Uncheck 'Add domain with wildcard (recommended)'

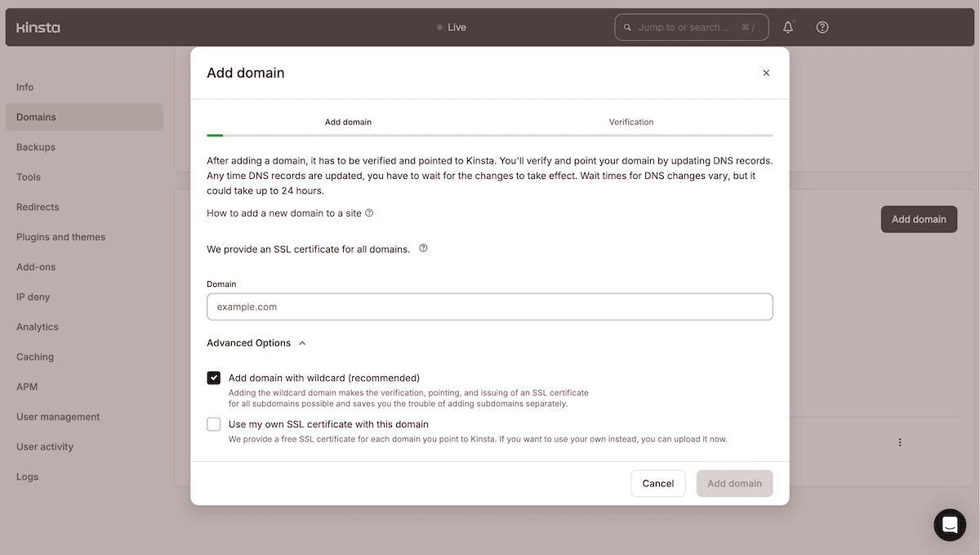tap(213, 378)
